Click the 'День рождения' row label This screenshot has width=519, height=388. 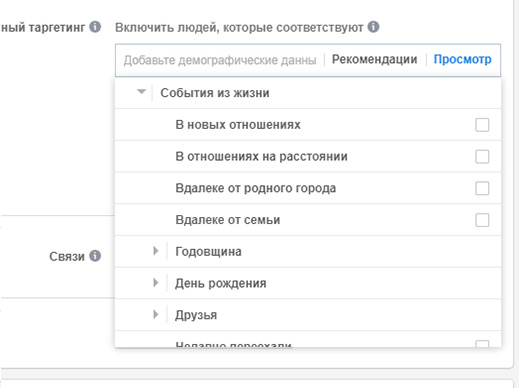tap(221, 283)
